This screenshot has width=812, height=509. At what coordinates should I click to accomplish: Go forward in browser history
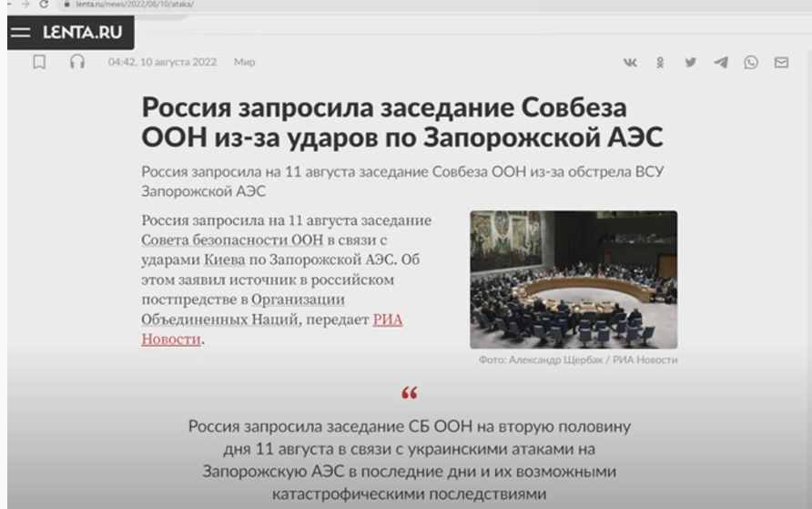[24, 5]
